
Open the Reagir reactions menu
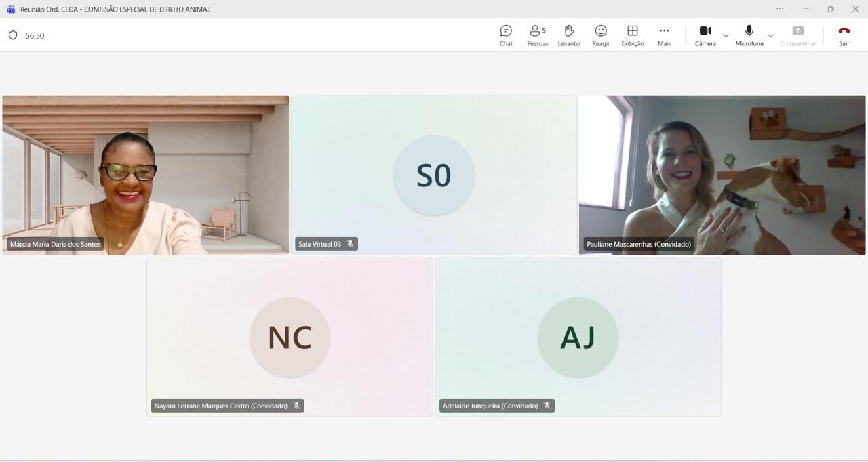click(600, 35)
